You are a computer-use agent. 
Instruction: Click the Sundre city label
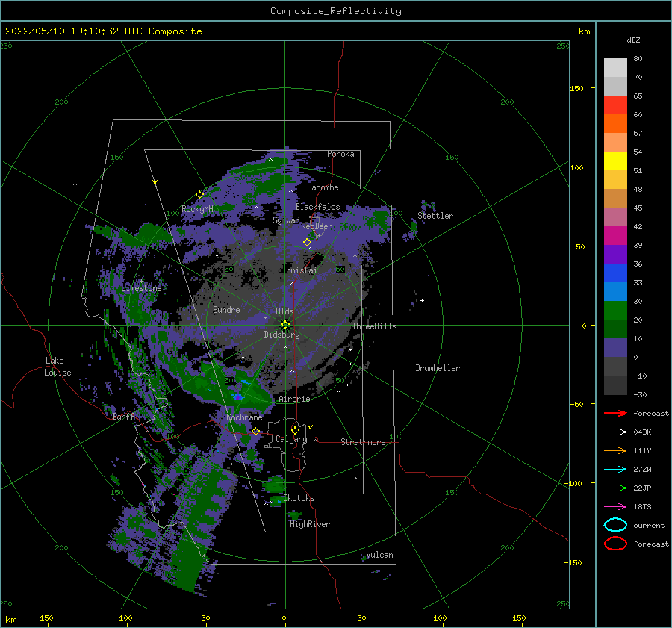pos(226,310)
